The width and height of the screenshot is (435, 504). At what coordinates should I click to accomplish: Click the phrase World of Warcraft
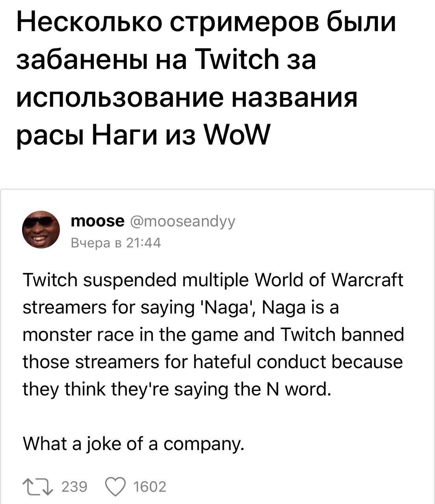tap(329, 280)
